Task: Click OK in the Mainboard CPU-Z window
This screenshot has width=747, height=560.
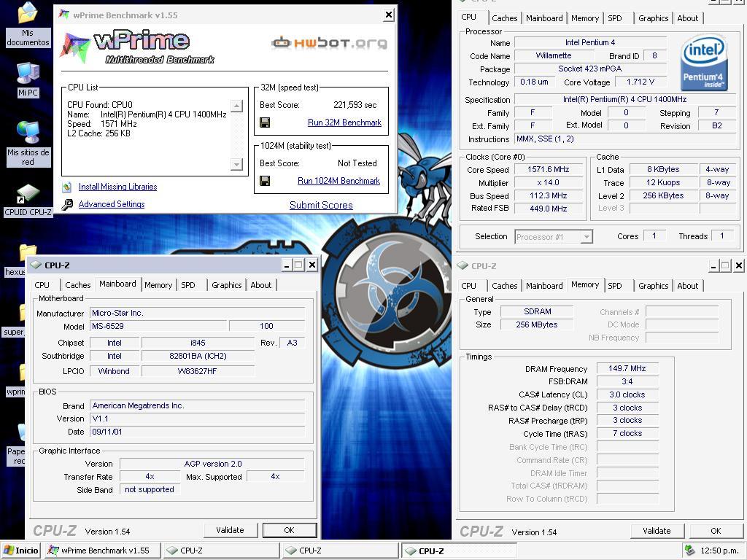Action: coord(289,530)
